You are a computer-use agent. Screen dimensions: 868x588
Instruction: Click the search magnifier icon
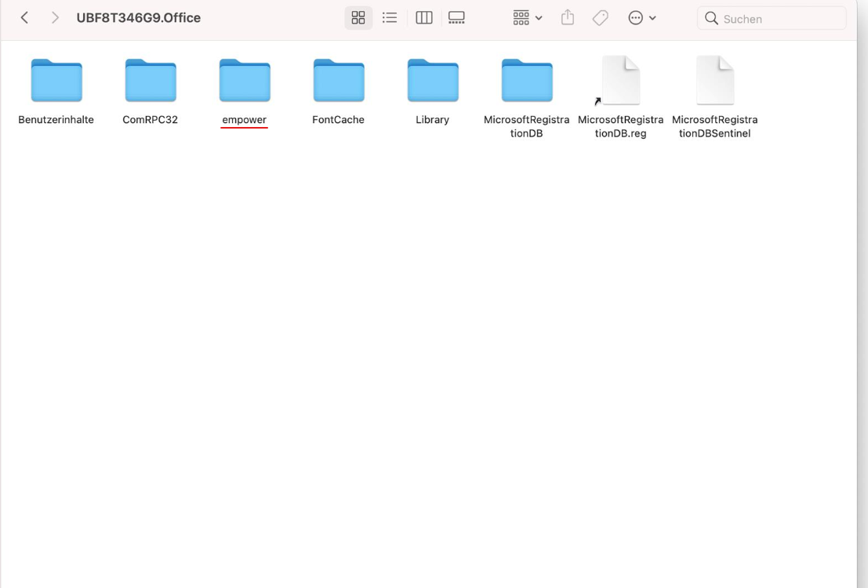(x=711, y=18)
